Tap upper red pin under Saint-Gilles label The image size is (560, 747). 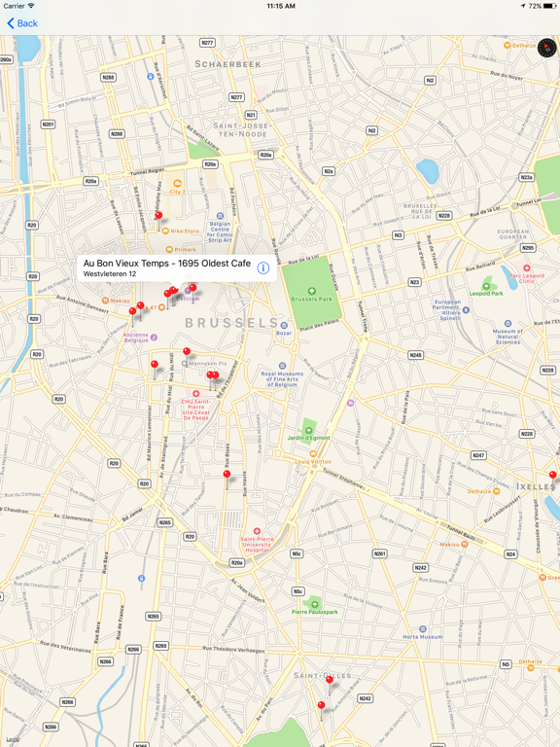[x=329, y=680]
